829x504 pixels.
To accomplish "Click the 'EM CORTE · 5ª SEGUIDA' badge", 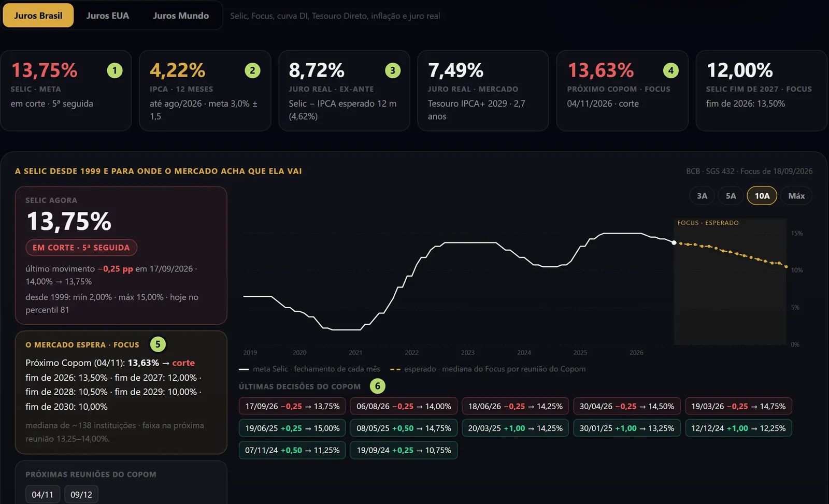I will coord(81,248).
